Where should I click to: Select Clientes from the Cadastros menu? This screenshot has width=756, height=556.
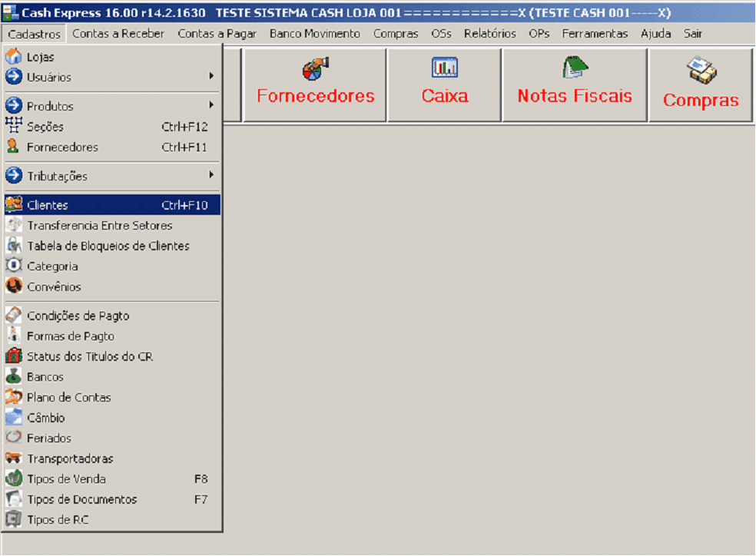(48, 205)
